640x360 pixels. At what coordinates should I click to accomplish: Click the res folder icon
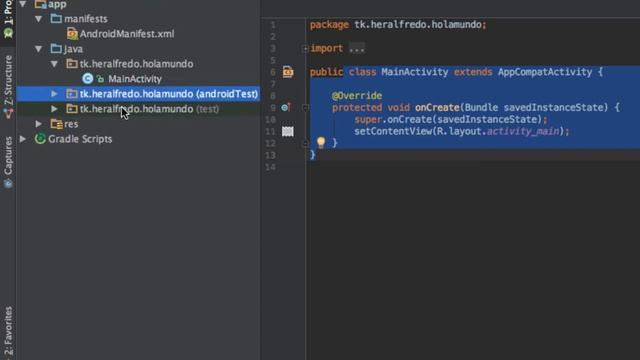pyautogui.click(x=56, y=124)
